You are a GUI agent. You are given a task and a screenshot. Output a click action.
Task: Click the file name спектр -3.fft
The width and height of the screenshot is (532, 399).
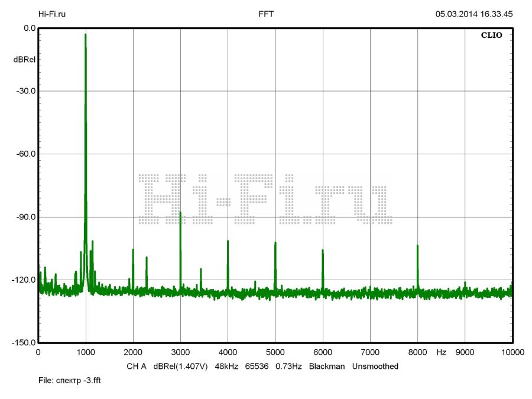pos(72,381)
